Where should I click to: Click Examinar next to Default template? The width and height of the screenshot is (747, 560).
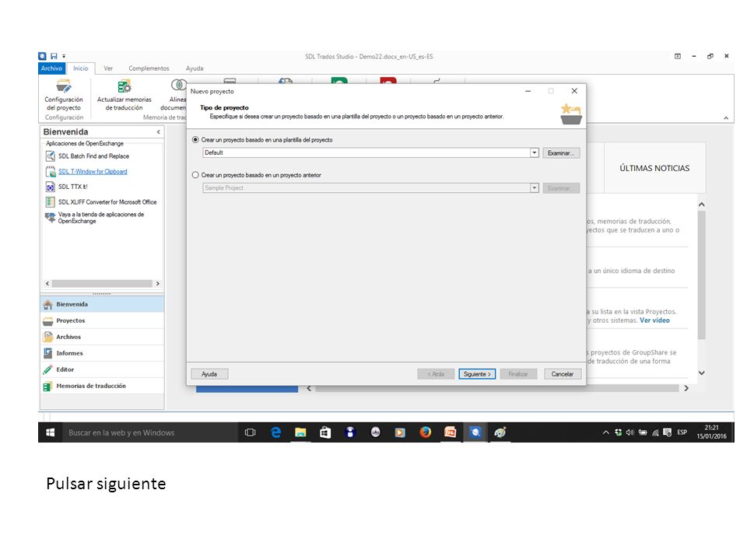561,153
